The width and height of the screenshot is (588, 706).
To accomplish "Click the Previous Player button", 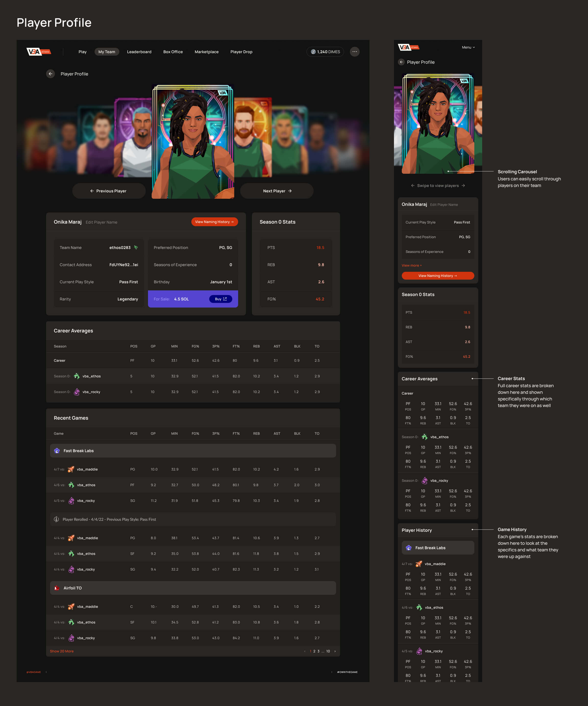I will [x=109, y=191].
